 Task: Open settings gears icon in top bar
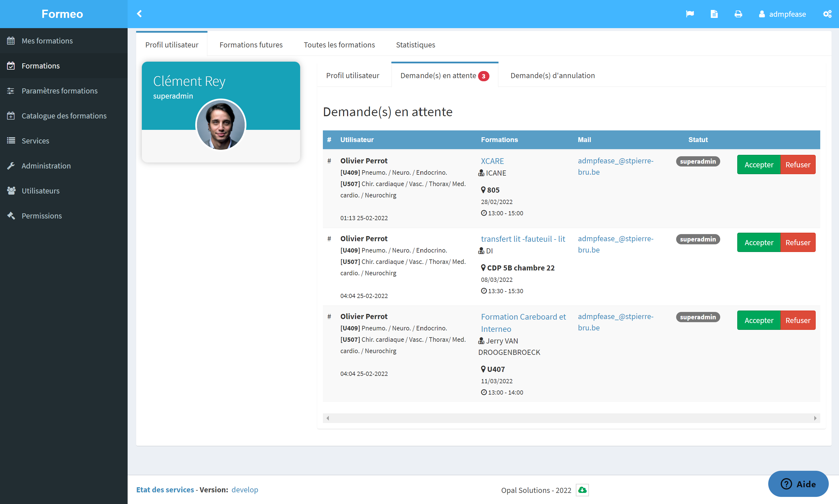(x=827, y=14)
